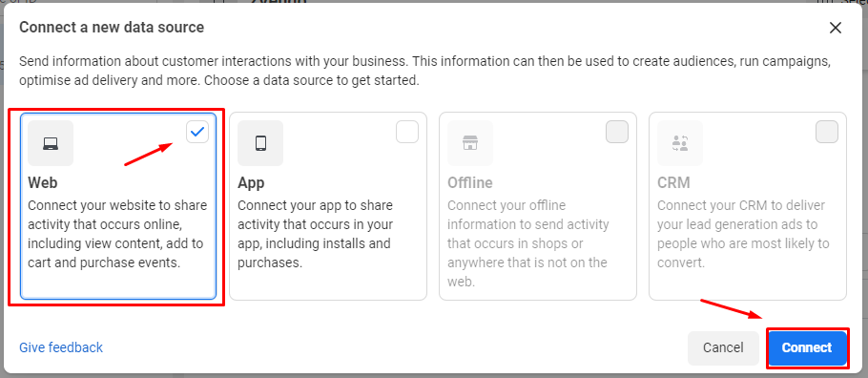Image resolution: width=868 pixels, height=378 pixels.
Task: Click the smartphone icon on App card
Action: 260,143
